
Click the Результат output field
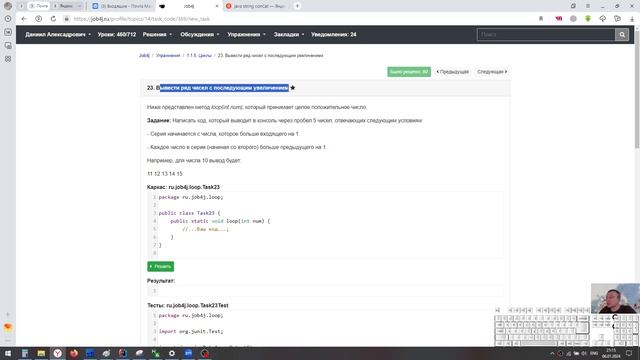[325, 291]
